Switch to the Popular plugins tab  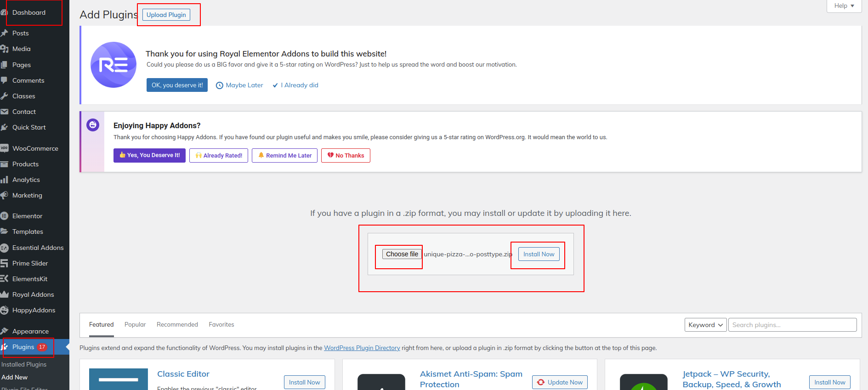[135, 324]
